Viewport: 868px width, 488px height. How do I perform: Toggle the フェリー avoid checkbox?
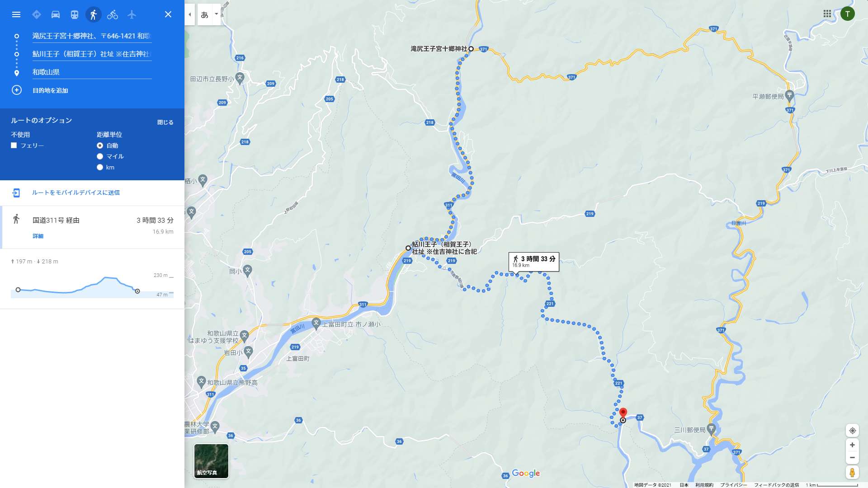(14, 145)
